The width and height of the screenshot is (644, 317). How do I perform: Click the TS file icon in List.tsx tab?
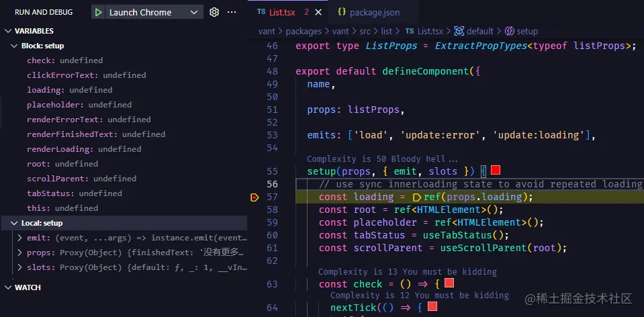[261, 12]
